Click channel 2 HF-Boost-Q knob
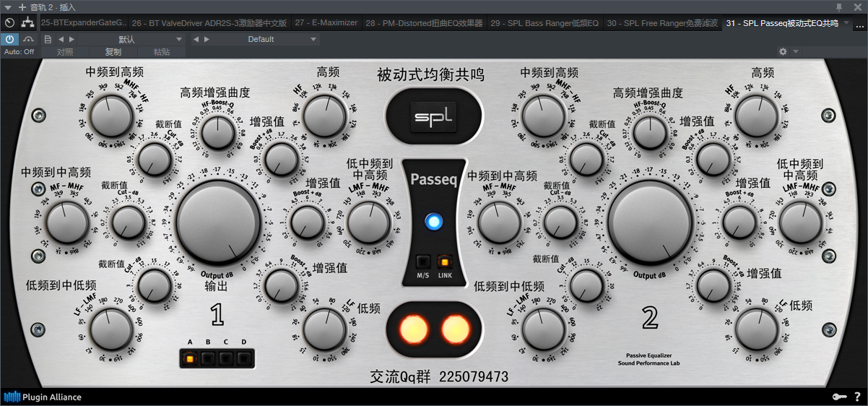Screen dimensions: 868x406 (651, 132)
